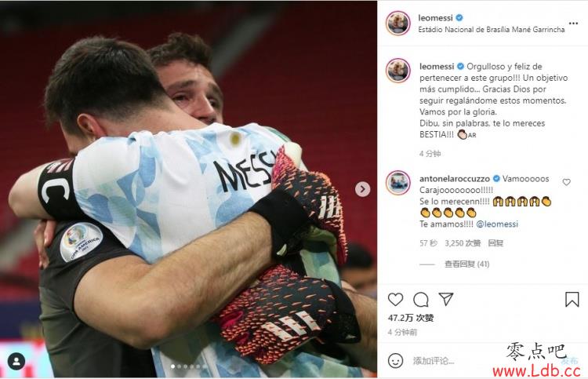The image size is (588, 379).
Task: Share the post with the paper plane icon
Action: point(446,299)
